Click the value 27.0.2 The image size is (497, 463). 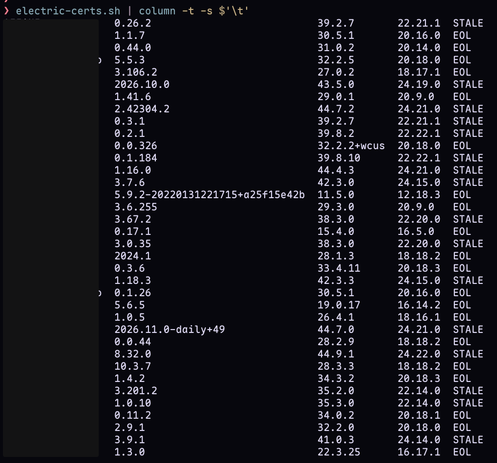click(x=336, y=72)
